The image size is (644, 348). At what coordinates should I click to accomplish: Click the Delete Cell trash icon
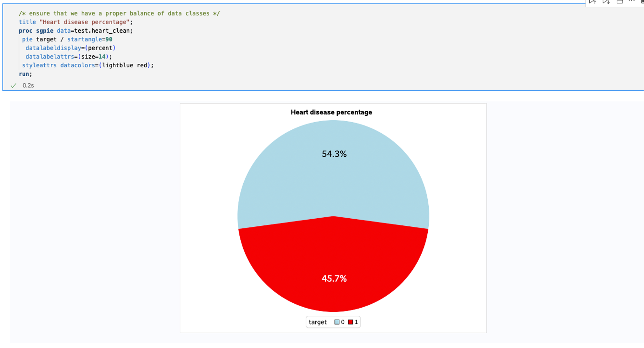tap(642, 2)
